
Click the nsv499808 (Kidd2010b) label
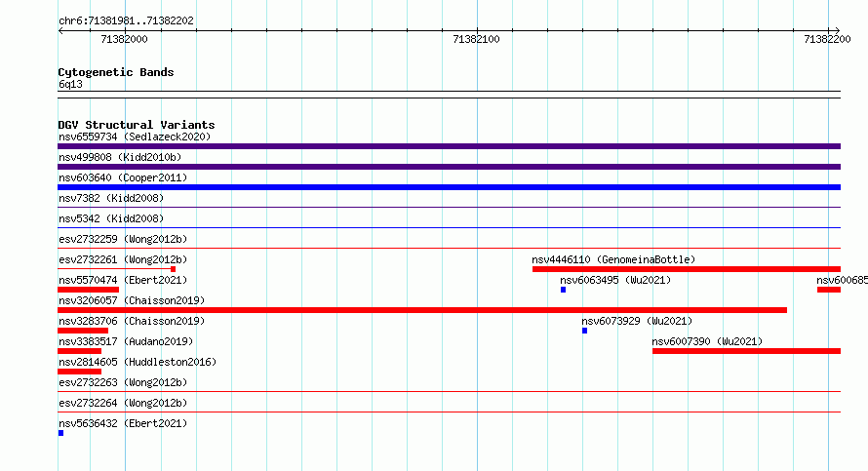click(x=120, y=157)
